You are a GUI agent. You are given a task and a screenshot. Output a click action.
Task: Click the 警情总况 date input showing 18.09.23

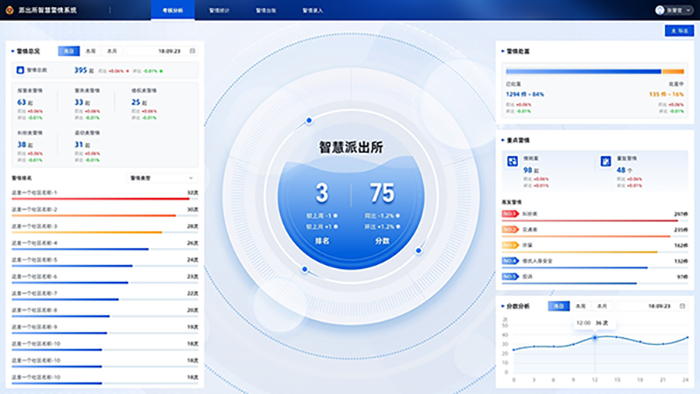coord(162,51)
